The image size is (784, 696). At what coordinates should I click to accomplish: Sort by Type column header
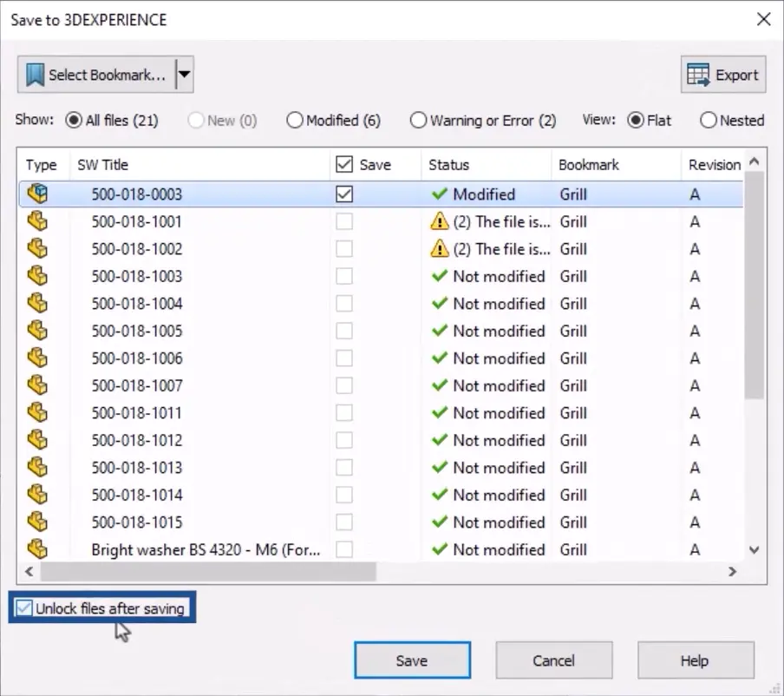(x=41, y=165)
